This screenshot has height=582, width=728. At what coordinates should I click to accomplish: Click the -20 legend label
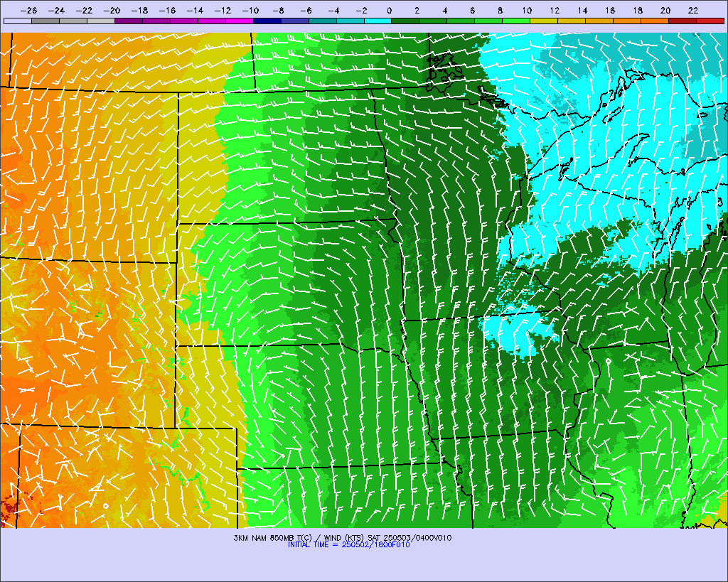click(x=112, y=10)
